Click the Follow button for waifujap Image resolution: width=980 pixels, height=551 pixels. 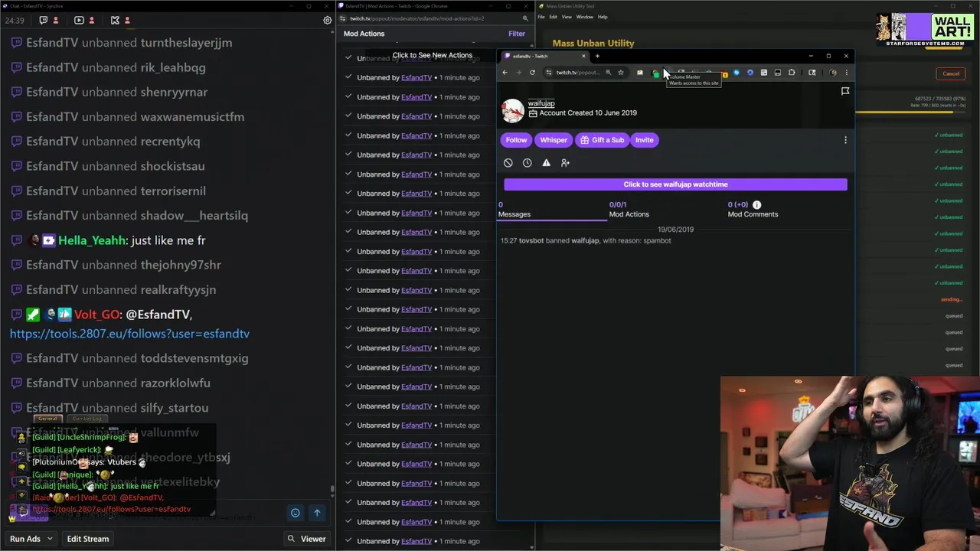coord(516,140)
